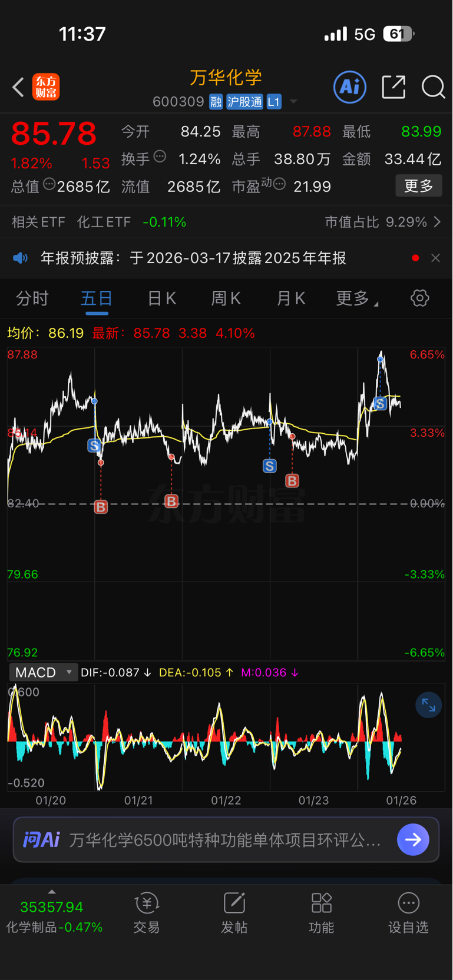Image resolution: width=453 pixels, height=980 pixels.
Task: Tap info icon beside 总值
Action: [x=49, y=184]
